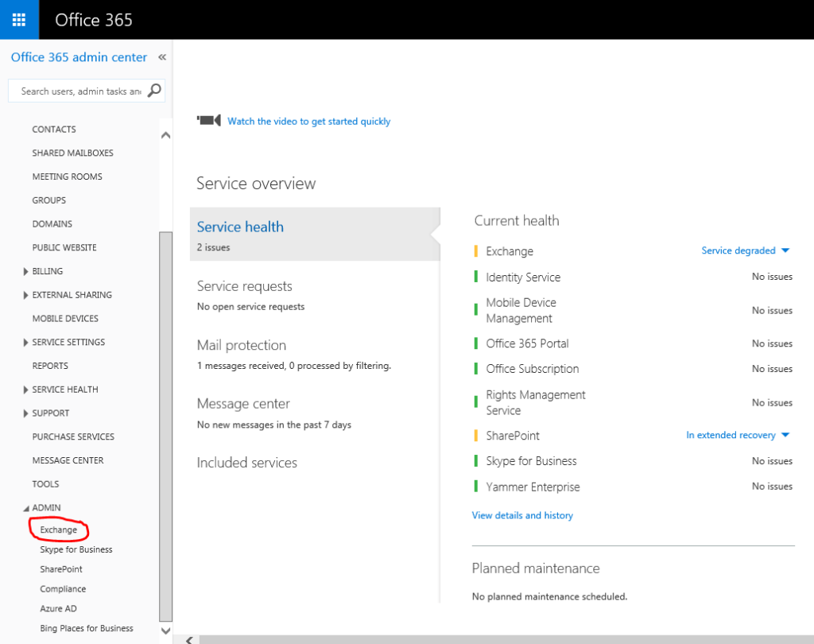
Task: Open Bing Places for Business under Admin
Action: [87, 628]
